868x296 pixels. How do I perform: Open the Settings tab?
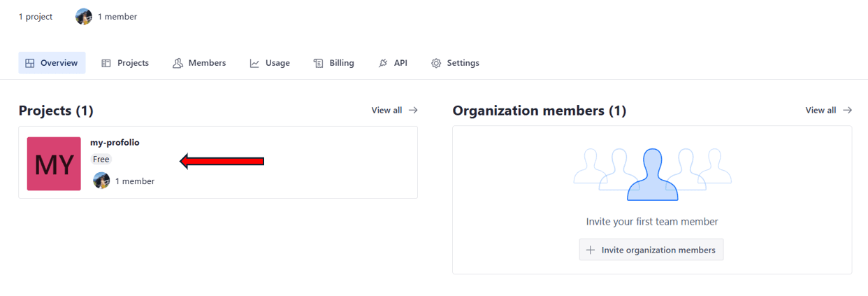click(455, 63)
